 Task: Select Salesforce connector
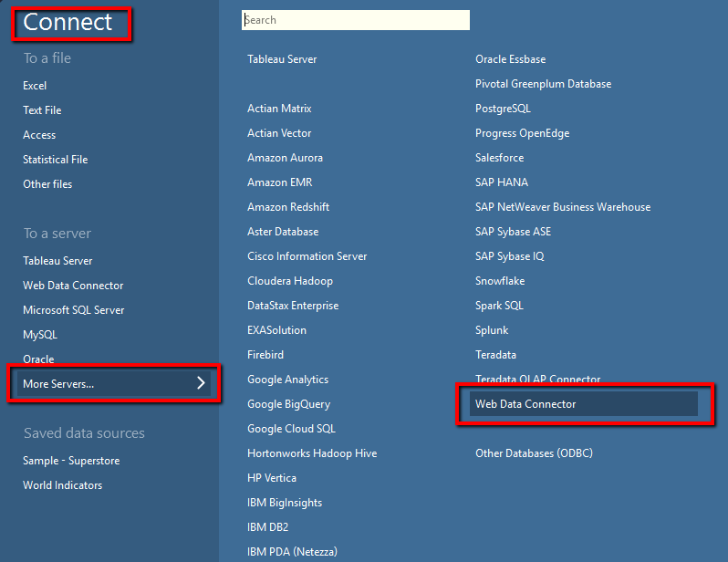coord(499,158)
